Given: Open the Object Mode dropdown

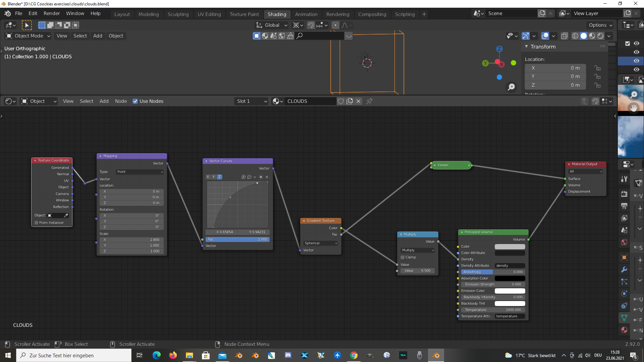Looking at the screenshot, I should coord(29,36).
